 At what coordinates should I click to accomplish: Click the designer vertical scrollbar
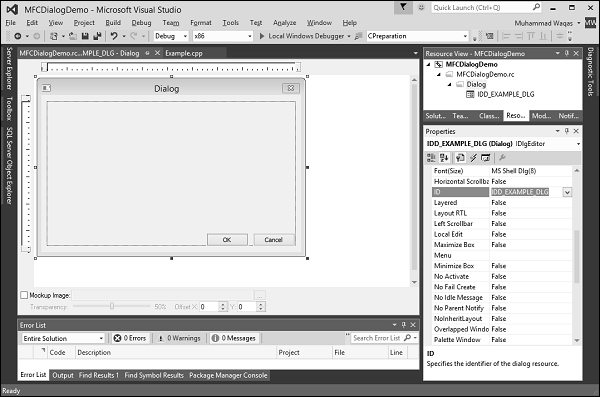pos(414,181)
